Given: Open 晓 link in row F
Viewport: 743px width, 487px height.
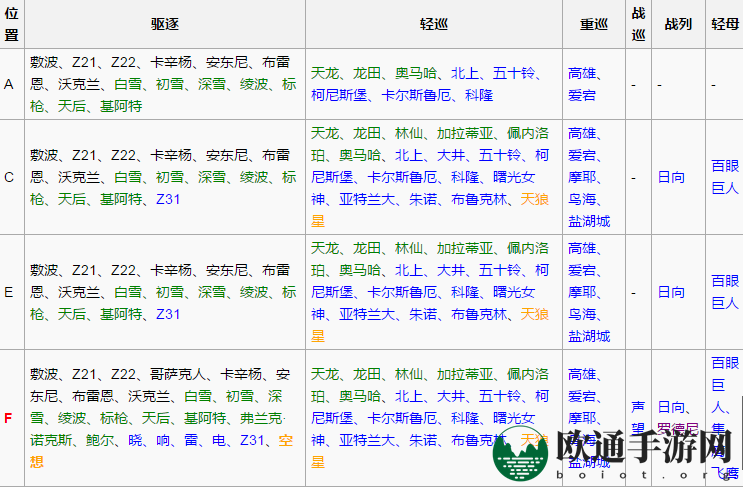Looking at the screenshot, I should (135, 440).
